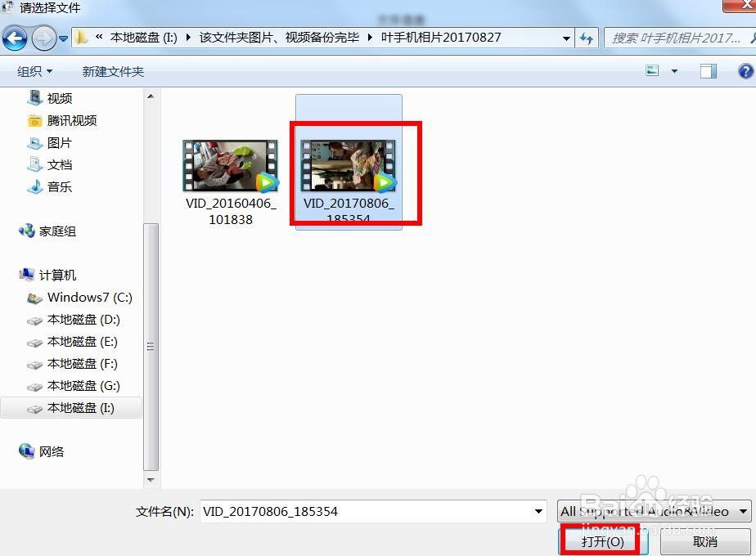756x556 pixels.
Task: Open All Supported Audio&Video type dropdown
Action: [654, 511]
